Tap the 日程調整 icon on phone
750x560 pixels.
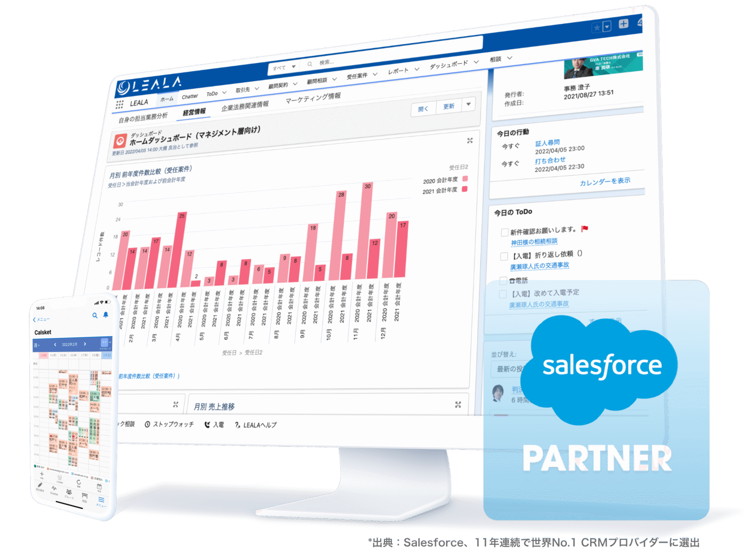click(60, 478)
